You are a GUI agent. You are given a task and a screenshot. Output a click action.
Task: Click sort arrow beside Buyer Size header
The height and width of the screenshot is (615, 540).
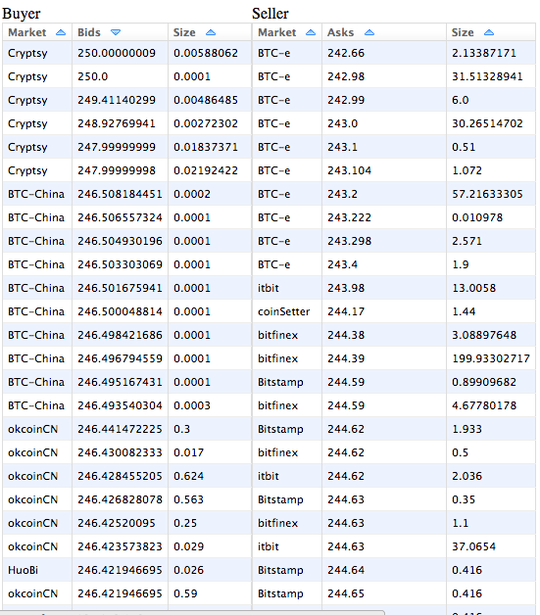point(211,33)
